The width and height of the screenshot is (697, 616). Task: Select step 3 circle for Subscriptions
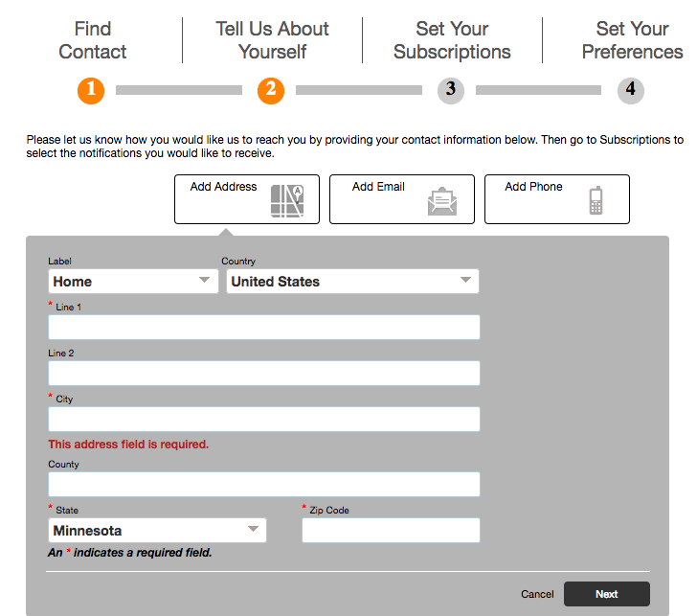451,90
